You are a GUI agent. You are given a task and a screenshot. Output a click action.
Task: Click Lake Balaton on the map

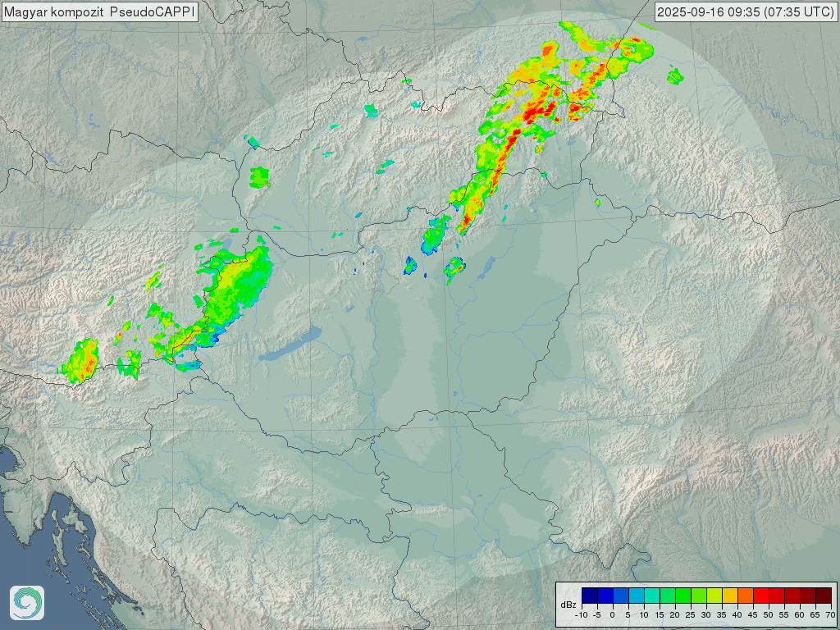[x=290, y=345]
